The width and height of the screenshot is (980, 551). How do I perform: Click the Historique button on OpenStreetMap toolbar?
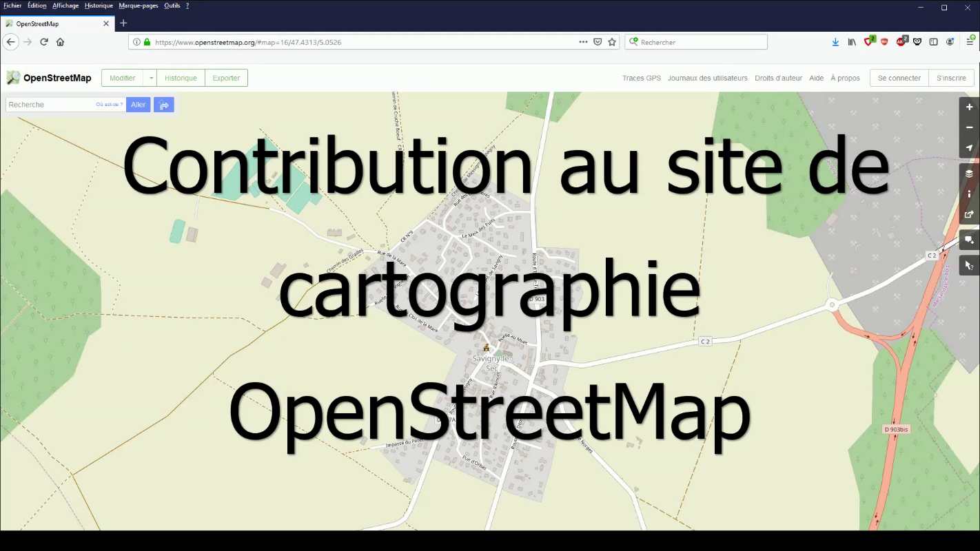(181, 78)
